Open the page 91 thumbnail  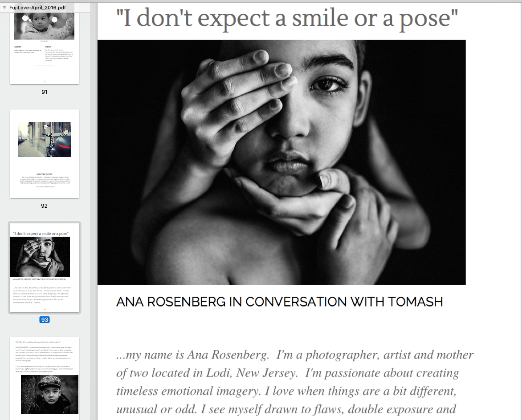point(45,48)
